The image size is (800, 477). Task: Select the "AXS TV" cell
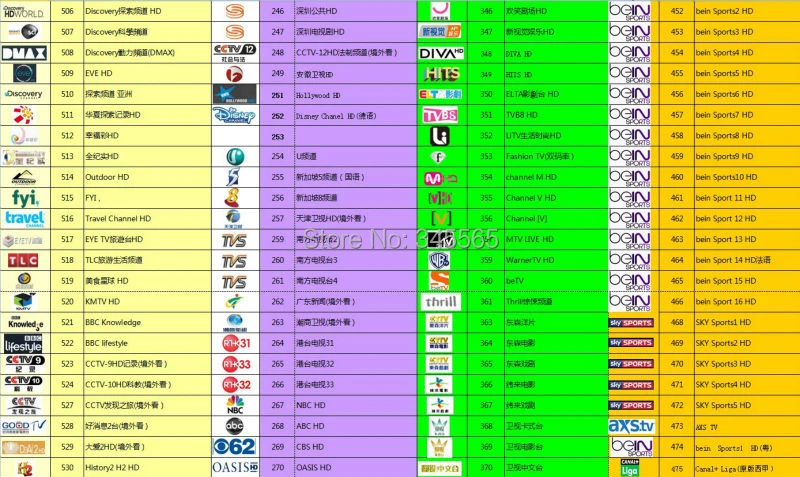[x=747, y=426]
